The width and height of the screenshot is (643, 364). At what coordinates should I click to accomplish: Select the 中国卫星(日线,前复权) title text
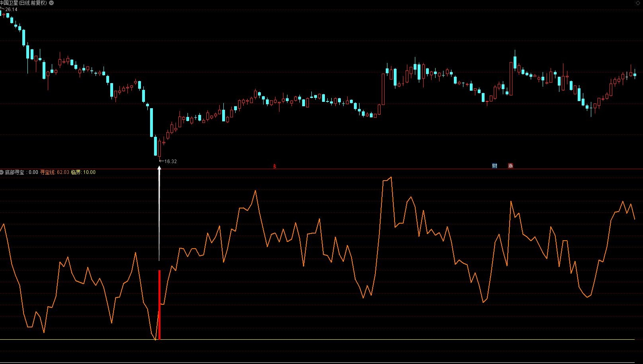(23, 3)
